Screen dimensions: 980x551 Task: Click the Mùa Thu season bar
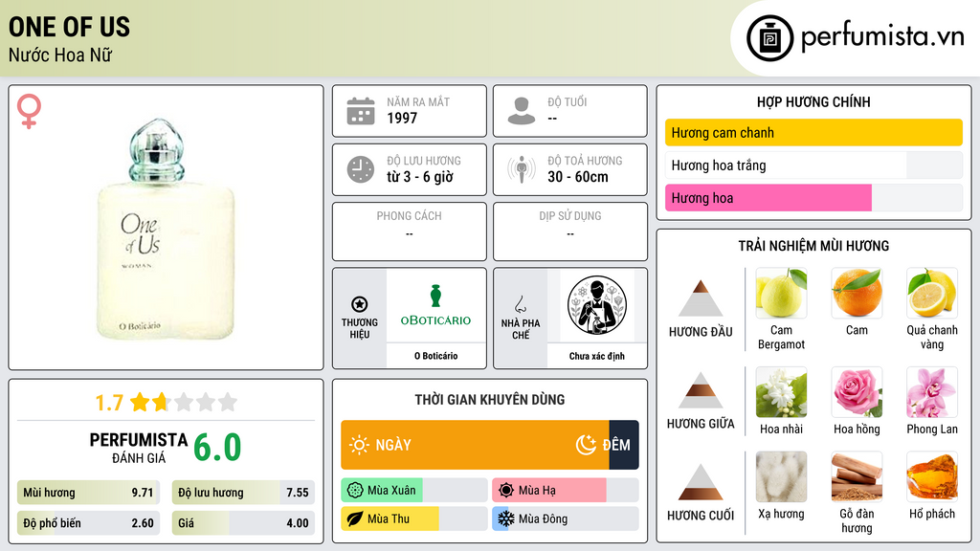pos(414,518)
